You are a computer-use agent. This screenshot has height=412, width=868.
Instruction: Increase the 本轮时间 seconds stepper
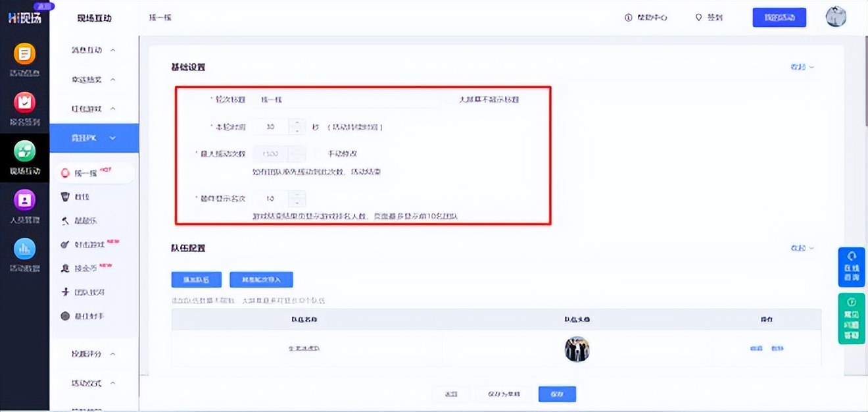298,122
